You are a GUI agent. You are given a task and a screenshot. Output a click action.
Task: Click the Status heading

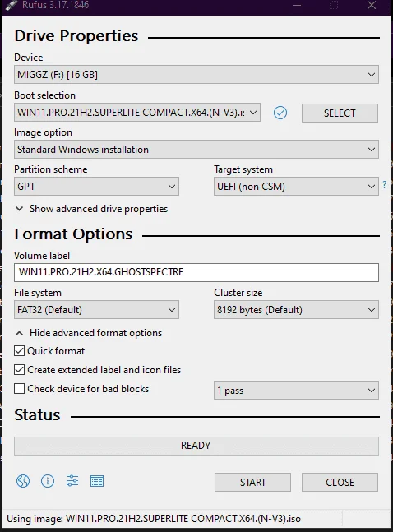tap(37, 415)
